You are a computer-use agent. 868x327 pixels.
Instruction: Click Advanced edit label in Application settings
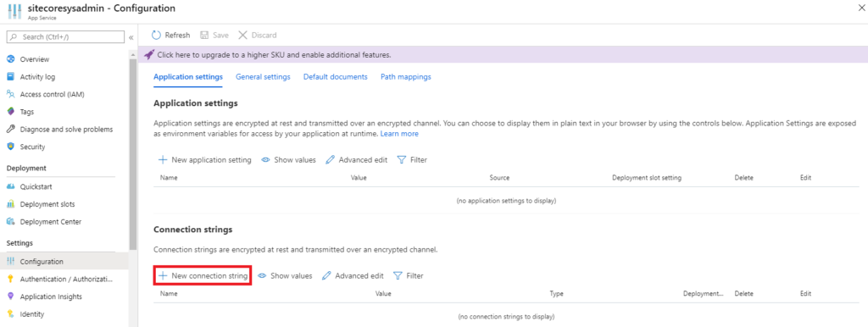click(363, 160)
